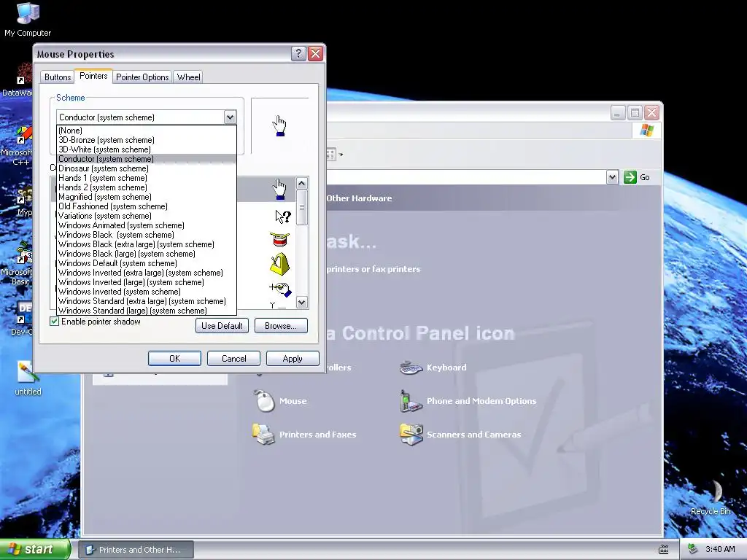Pick Windows Animated (system scheme)
The height and width of the screenshot is (560, 747).
tap(146, 225)
